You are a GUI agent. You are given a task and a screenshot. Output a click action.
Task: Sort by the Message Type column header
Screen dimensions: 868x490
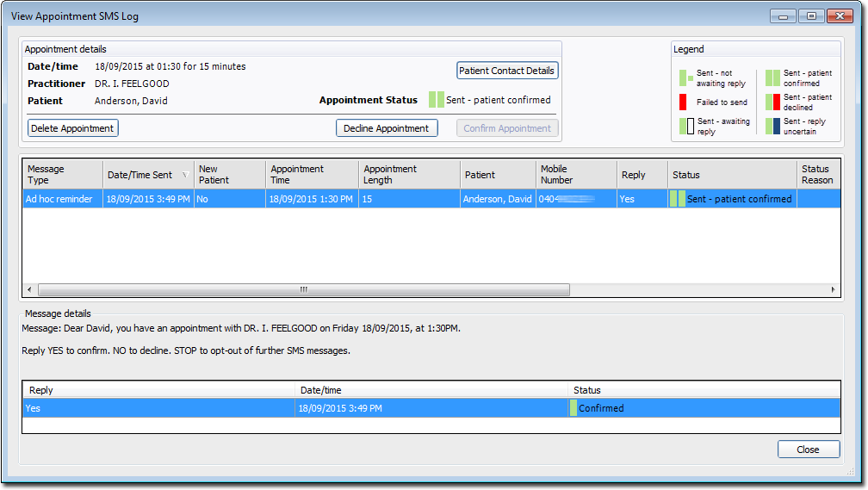tap(62, 175)
